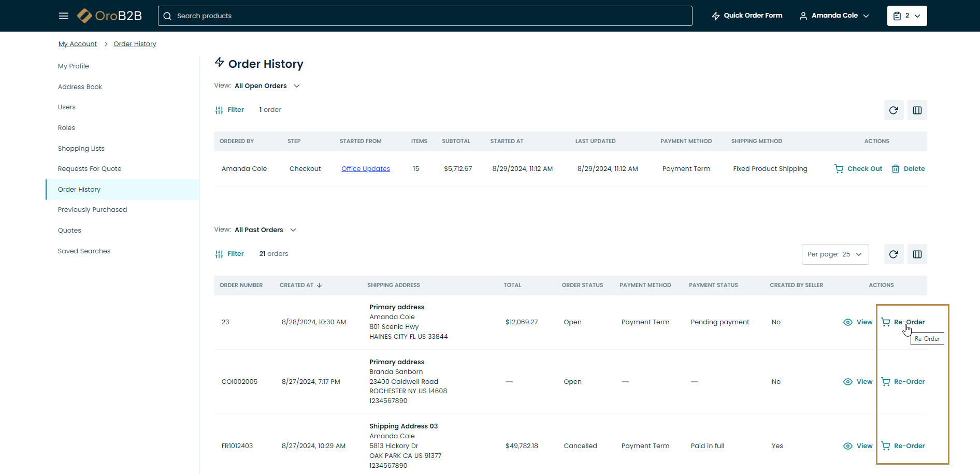
Task: Open filters for the open orders grid
Action: tap(229, 110)
